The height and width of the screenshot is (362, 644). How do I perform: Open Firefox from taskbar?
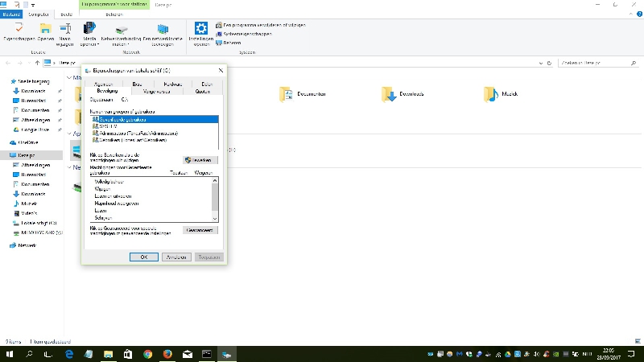[167, 354]
